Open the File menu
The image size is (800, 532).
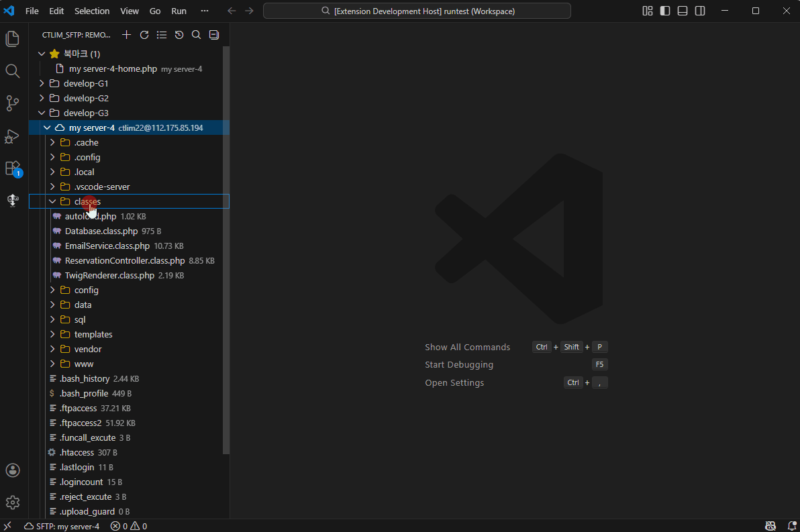click(32, 11)
